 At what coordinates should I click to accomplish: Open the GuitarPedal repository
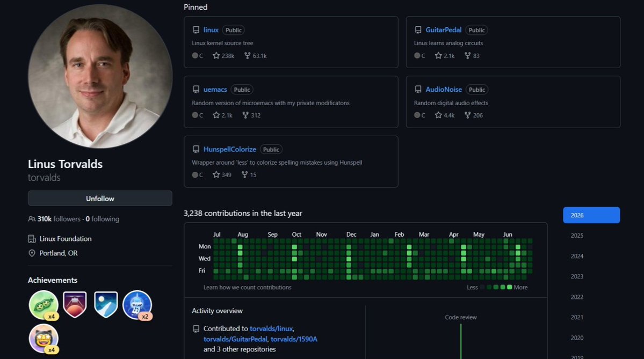[443, 30]
